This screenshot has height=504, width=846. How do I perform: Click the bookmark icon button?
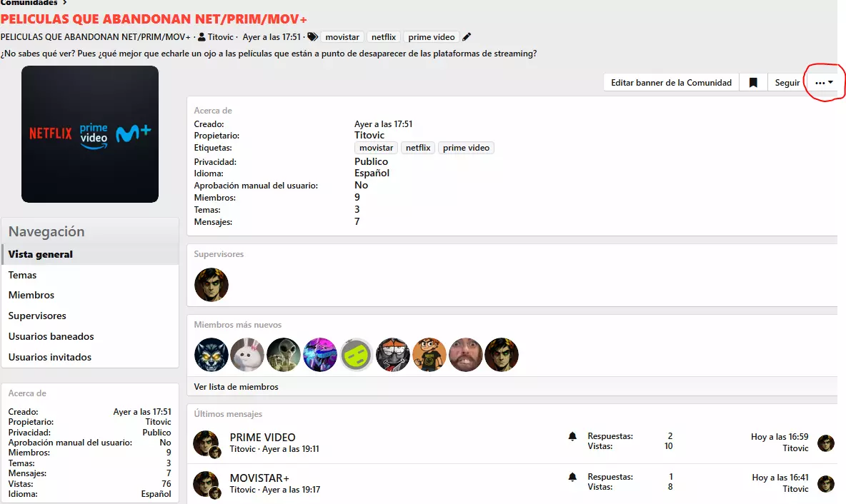point(753,83)
